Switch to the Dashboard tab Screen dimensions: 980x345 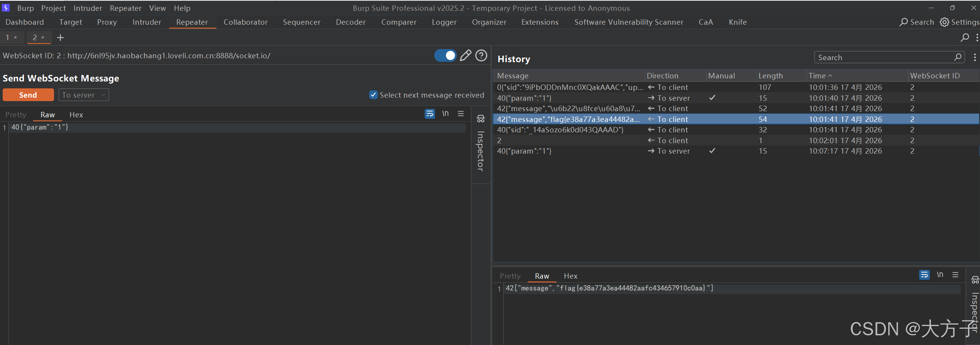[x=25, y=22]
